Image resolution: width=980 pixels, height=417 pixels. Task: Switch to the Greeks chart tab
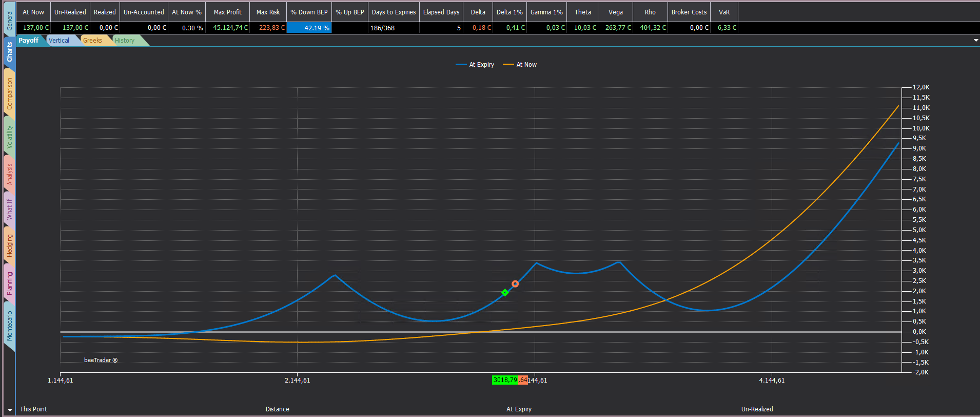tap(92, 41)
